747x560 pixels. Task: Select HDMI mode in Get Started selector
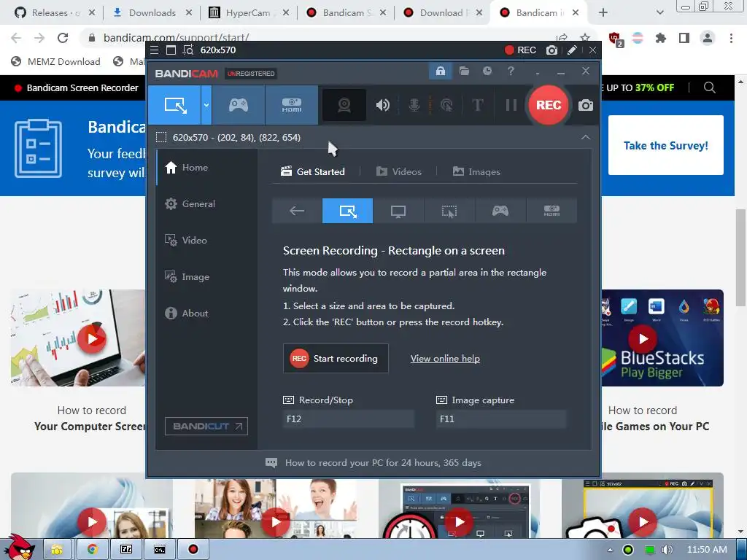click(x=551, y=211)
